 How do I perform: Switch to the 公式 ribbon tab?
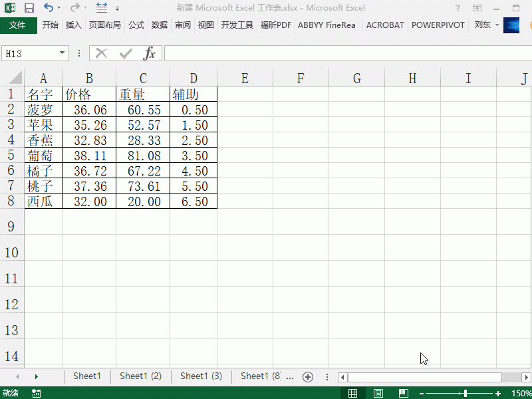point(136,25)
